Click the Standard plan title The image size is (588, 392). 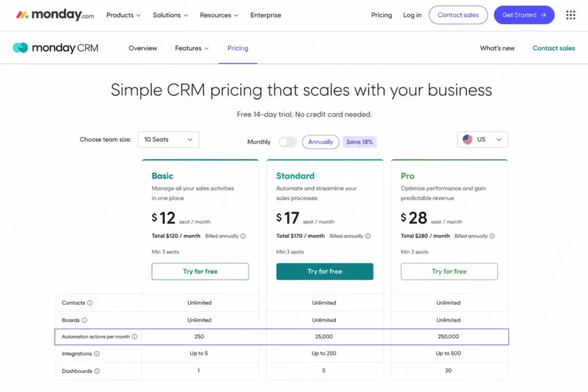pos(295,176)
